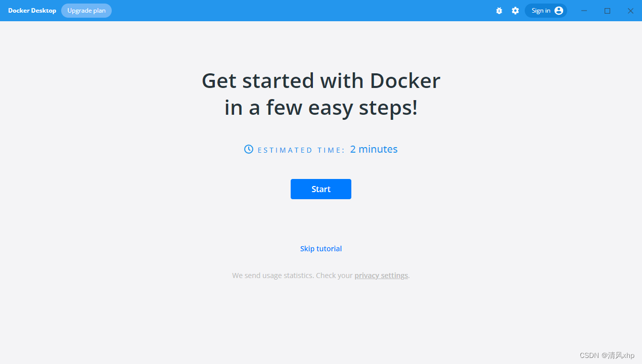The image size is (642, 364).
Task: Open the settings gear icon
Action: 515,11
